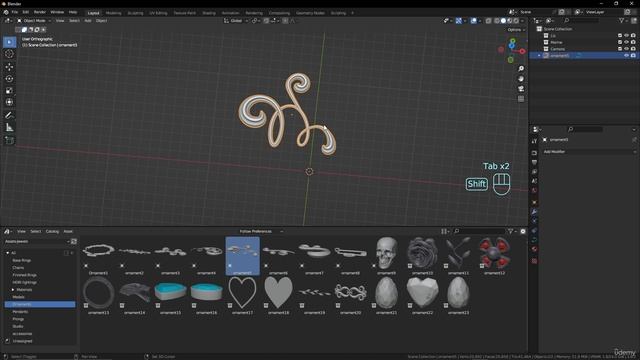The height and width of the screenshot is (360, 640).
Task: Open the asset browser Catalog menu
Action: (x=52, y=231)
